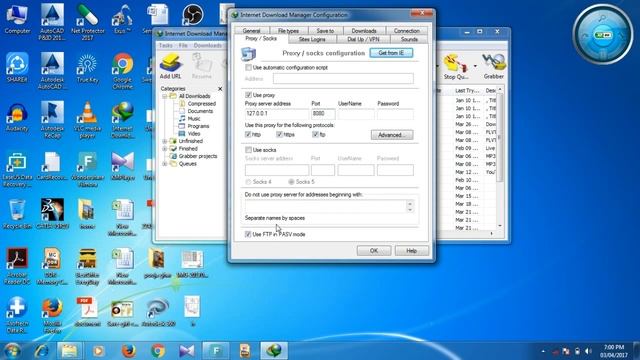Switch to the Sounds tab
This screenshot has width=640, height=360.
click(x=409, y=39)
